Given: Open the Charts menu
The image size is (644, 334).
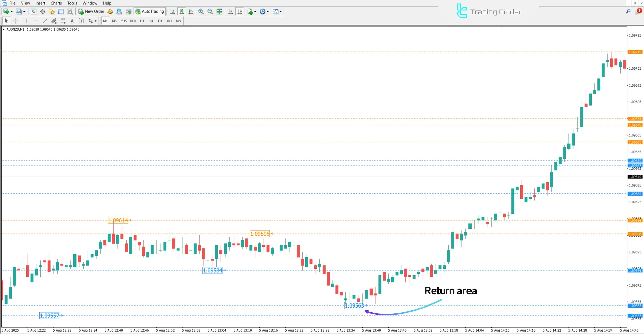Looking at the screenshot, I should click(56, 3).
